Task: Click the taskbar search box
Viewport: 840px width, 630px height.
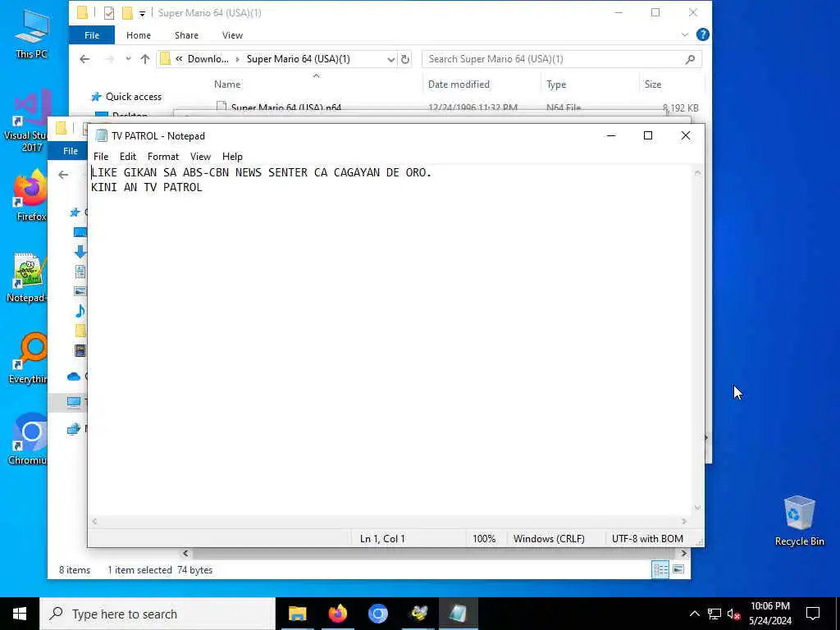Action: tap(157, 614)
